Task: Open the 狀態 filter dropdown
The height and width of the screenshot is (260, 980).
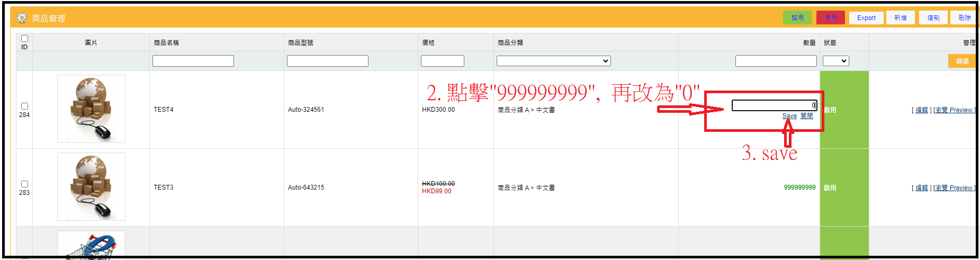Action: tap(835, 61)
